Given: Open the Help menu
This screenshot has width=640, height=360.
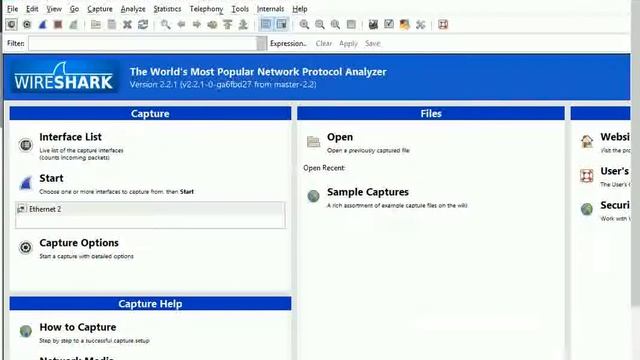Looking at the screenshot, I should pyautogui.click(x=300, y=9).
